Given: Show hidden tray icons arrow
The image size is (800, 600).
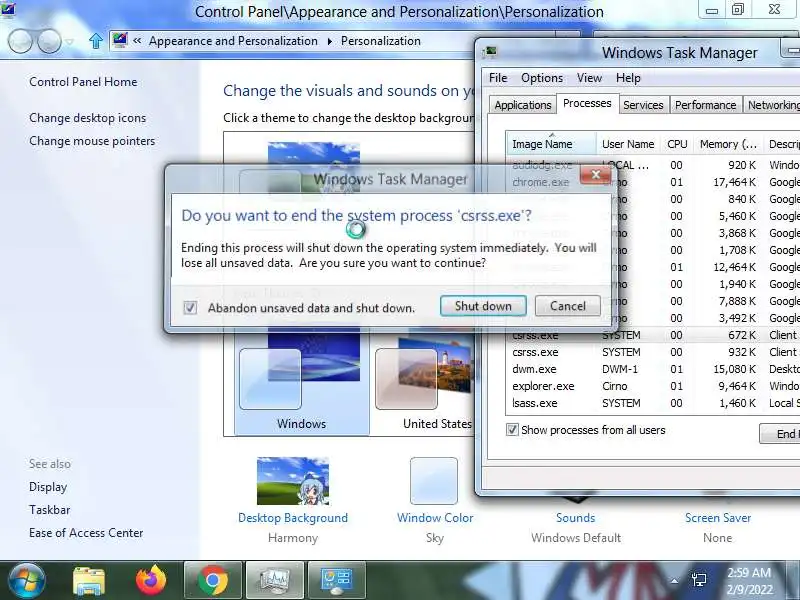Looking at the screenshot, I should 674,581.
